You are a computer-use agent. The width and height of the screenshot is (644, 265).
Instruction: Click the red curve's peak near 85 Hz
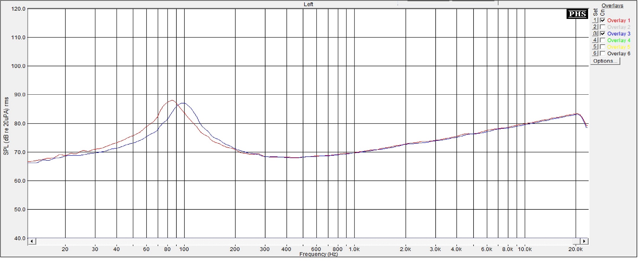click(x=172, y=100)
